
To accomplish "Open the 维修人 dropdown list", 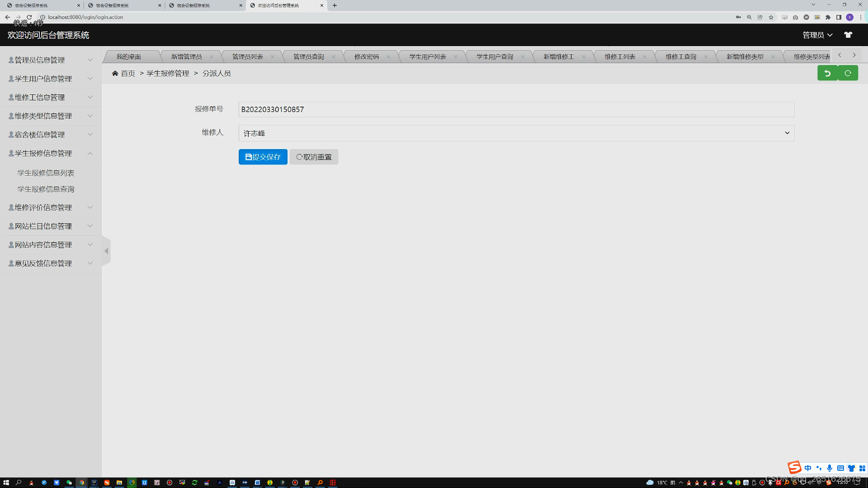I will coord(516,133).
